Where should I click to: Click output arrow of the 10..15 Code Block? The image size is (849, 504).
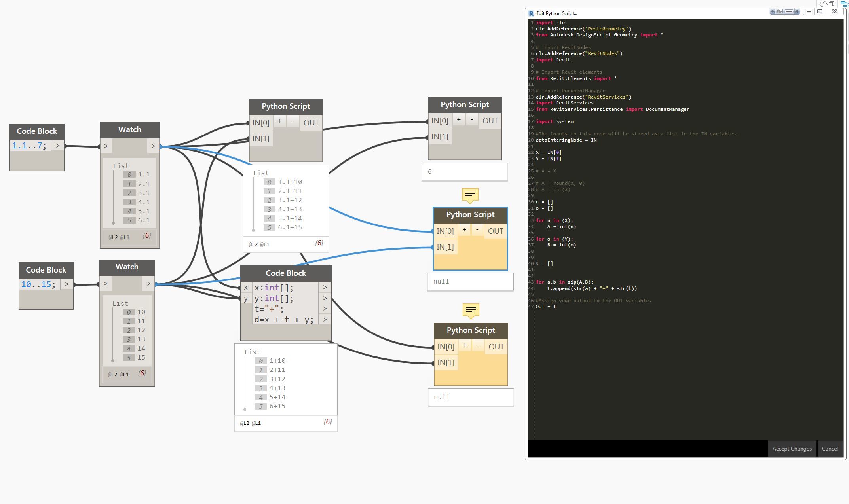(67, 284)
